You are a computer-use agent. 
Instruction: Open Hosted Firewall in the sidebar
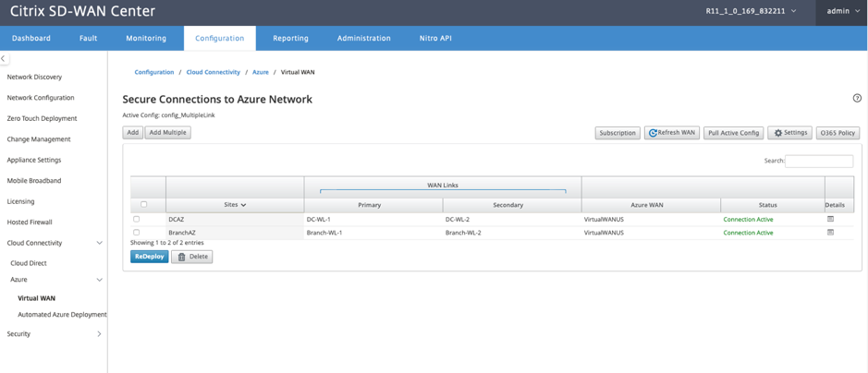[30, 223]
